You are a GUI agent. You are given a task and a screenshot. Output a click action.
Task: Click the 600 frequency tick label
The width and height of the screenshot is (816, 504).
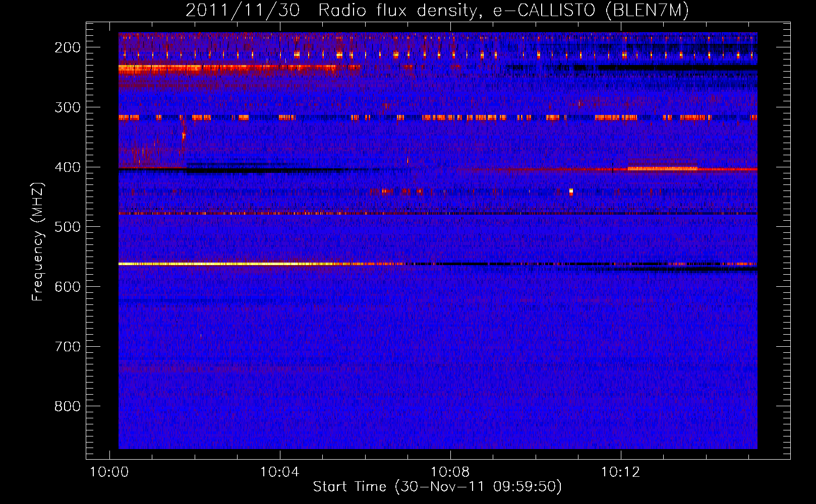pyautogui.click(x=68, y=287)
